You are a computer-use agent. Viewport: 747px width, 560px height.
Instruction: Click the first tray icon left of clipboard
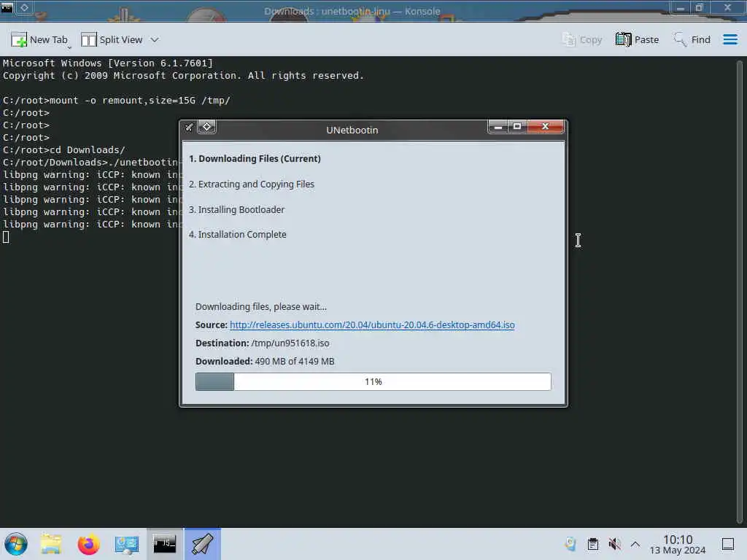pyautogui.click(x=570, y=544)
